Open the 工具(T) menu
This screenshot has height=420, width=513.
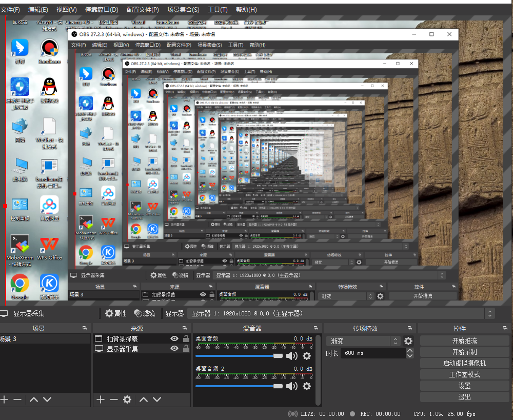tap(218, 10)
